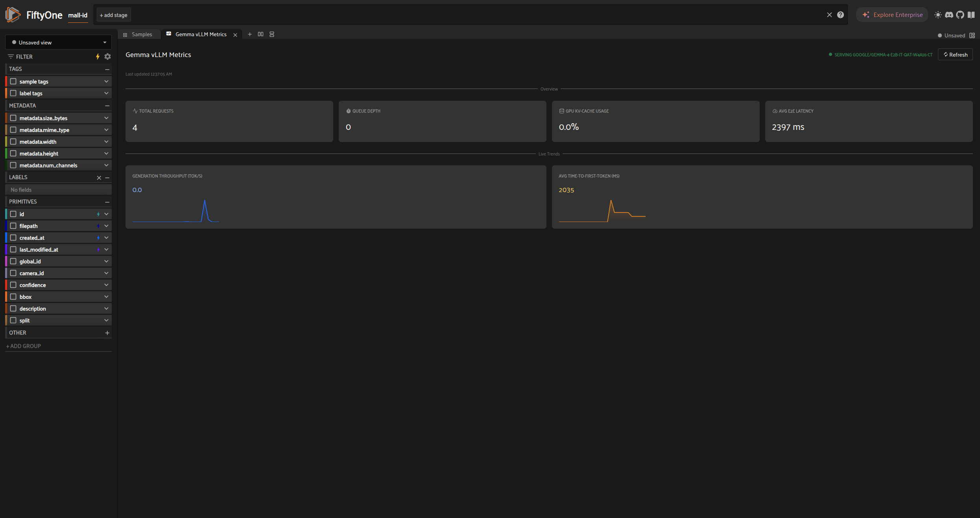Viewport: 980px width, 518px height.
Task: Split panels vertically icon
Action: coord(271,34)
